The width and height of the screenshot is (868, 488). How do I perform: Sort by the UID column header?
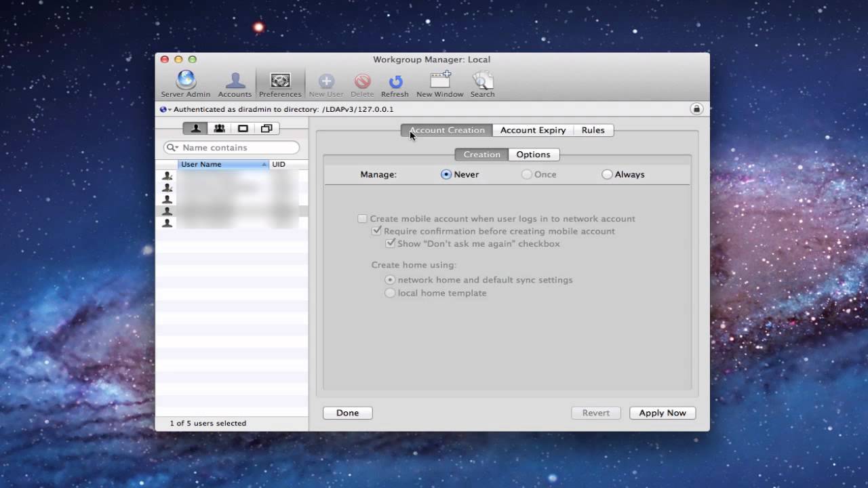(x=288, y=165)
